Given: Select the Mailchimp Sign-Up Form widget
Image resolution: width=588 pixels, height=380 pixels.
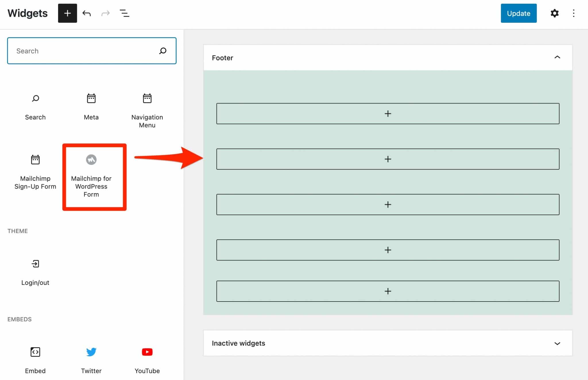Looking at the screenshot, I should pyautogui.click(x=35, y=172).
